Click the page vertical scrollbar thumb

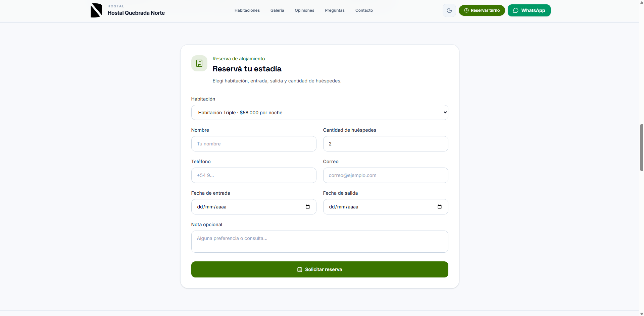pos(642,147)
